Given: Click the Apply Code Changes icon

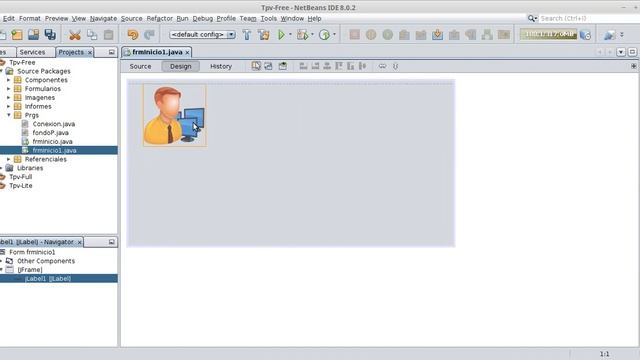Looking at the screenshot, I should 438,35.
